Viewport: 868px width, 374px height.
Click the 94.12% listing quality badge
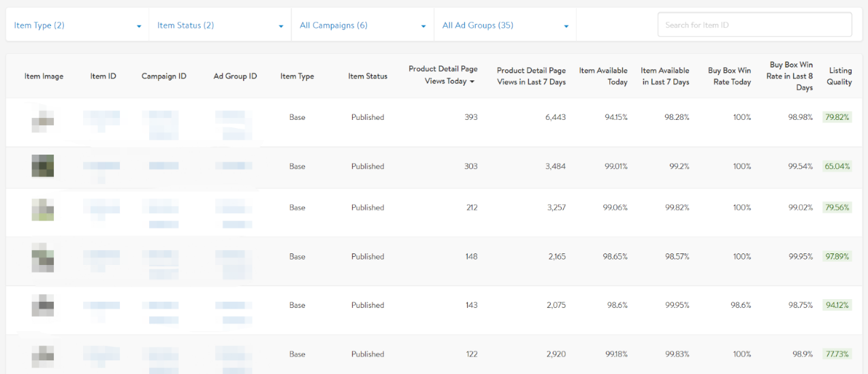tap(837, 305)
